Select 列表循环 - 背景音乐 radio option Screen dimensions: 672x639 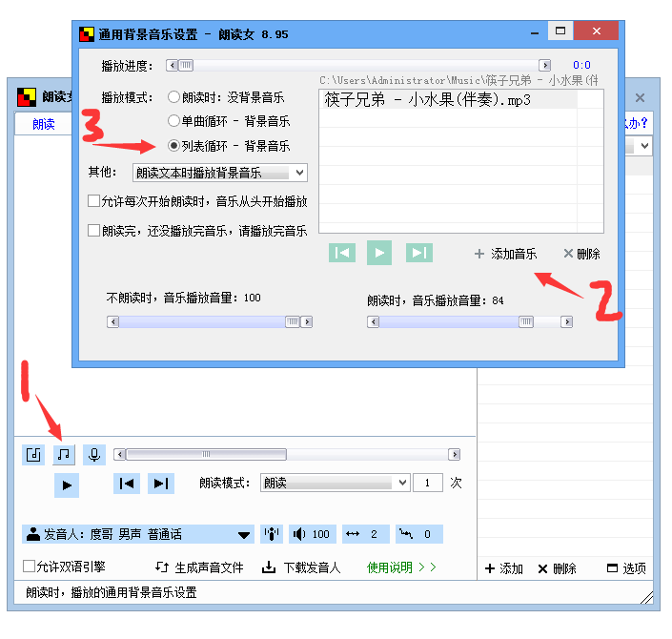[173, 146]
